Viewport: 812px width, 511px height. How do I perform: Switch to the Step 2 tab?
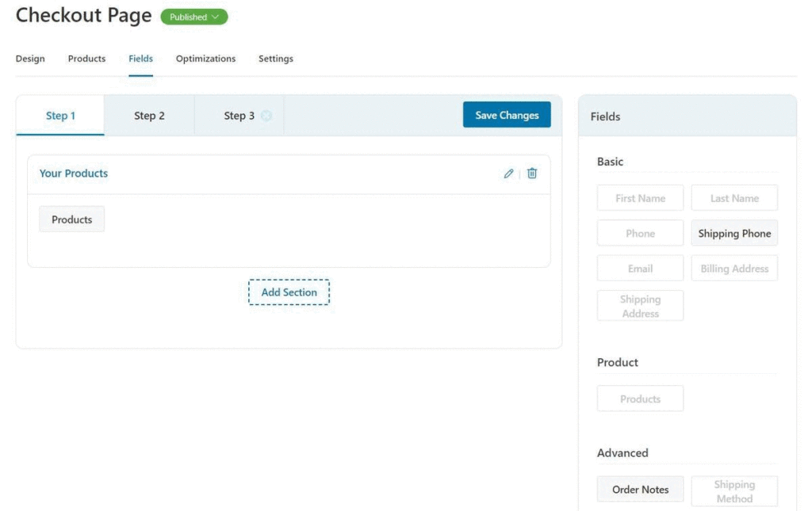click(149, 116)
